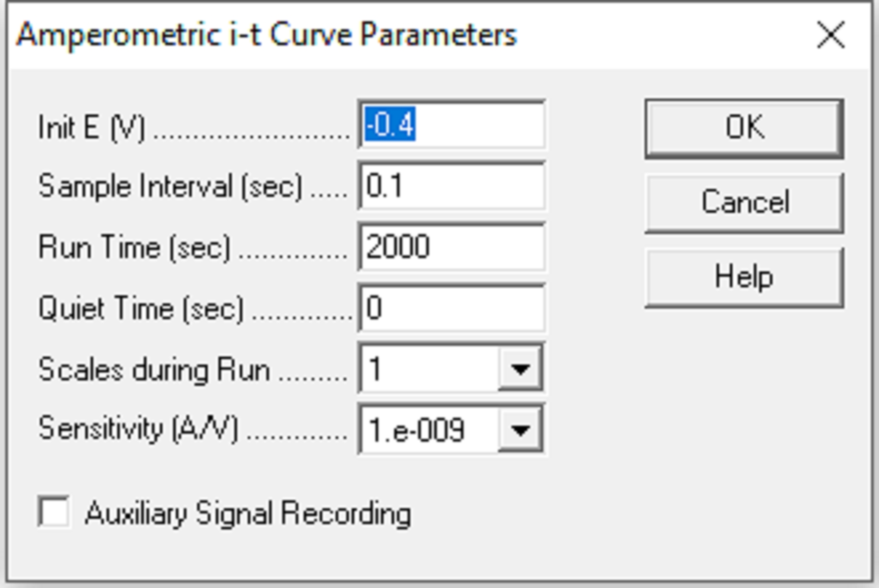
Task: Close the Amperometric i-t Curve Parameters dialog
Action: pyautogui.click(x=830, y=35)
